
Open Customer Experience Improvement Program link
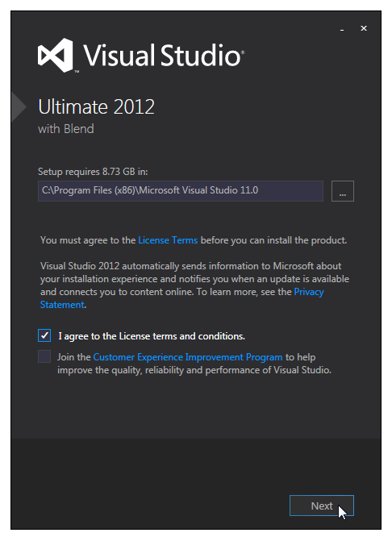pos(188,357)
